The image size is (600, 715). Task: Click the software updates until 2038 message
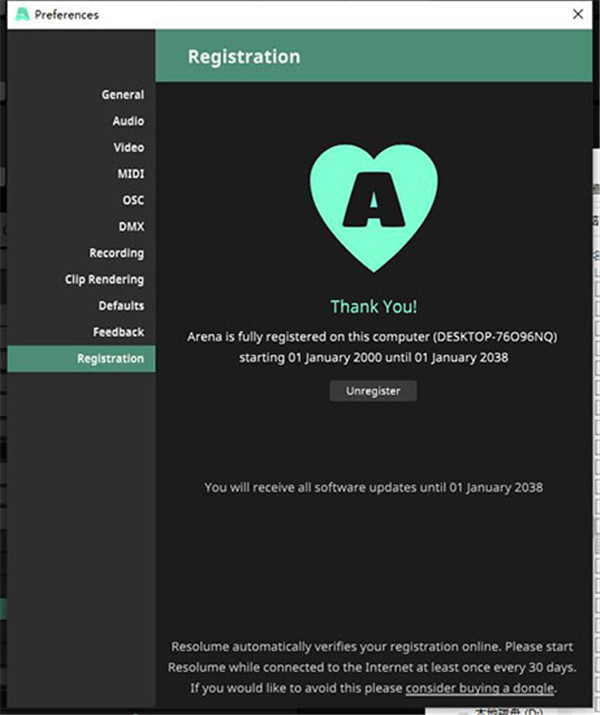(x=373, y=487)
